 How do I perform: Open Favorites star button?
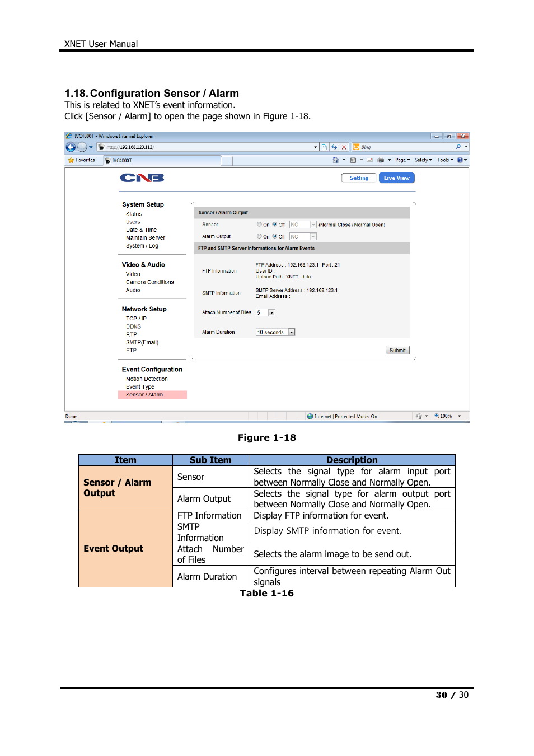tap(81, 160)
